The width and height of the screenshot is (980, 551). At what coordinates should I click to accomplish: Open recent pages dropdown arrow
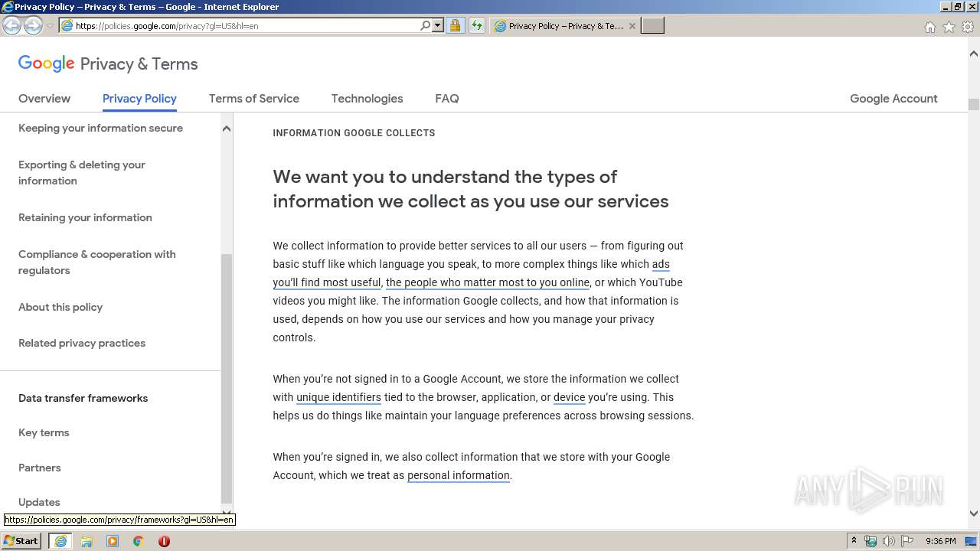50,26
